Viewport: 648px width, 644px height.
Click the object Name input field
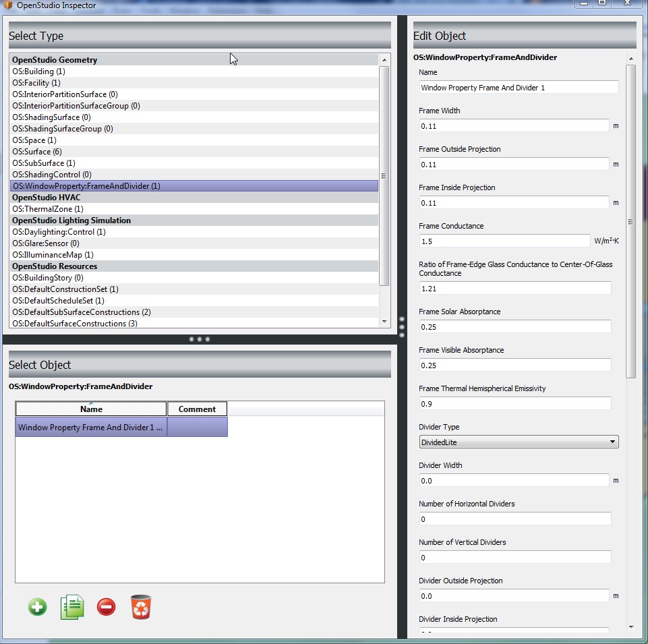click(519, 87)
